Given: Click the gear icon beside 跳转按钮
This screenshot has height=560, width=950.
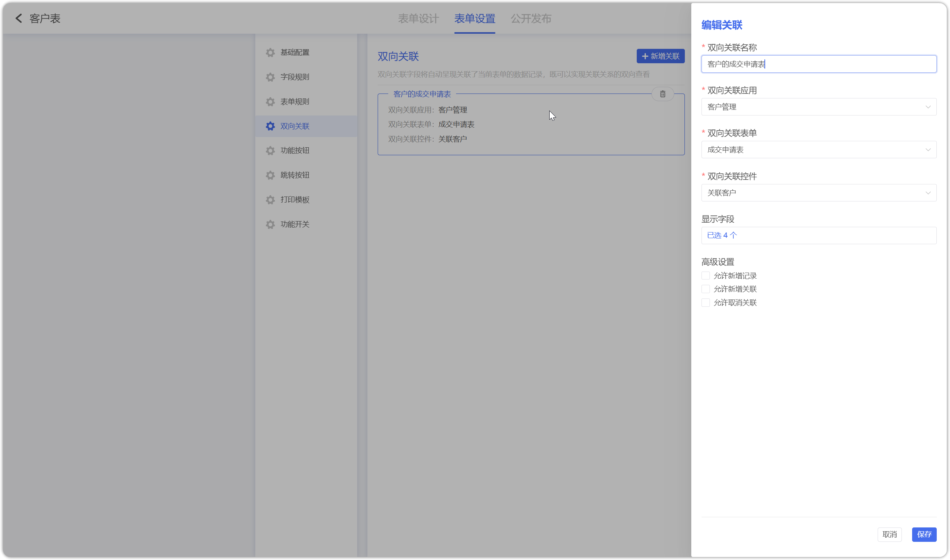Looking at the screenshot, I should (x=270, y=175).
